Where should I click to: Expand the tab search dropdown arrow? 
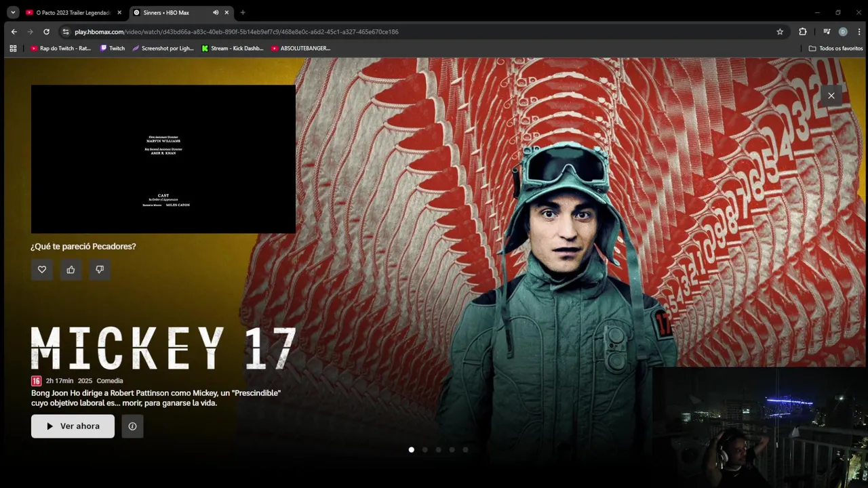(12, 12)
